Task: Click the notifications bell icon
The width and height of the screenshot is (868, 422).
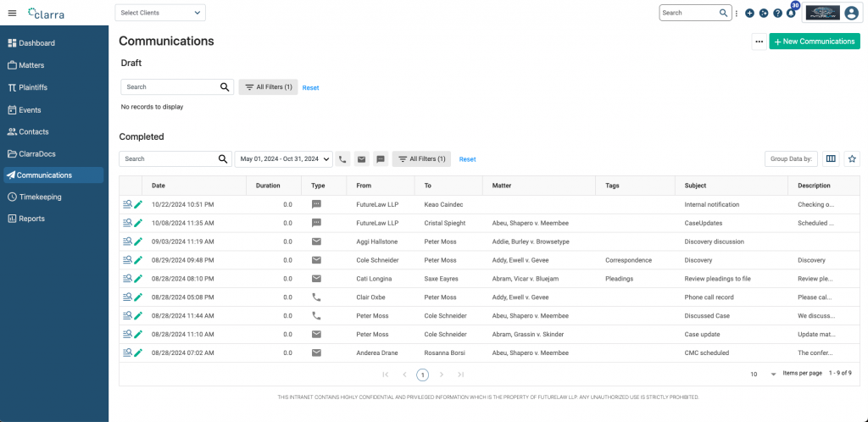Action: tap(791, 14)
